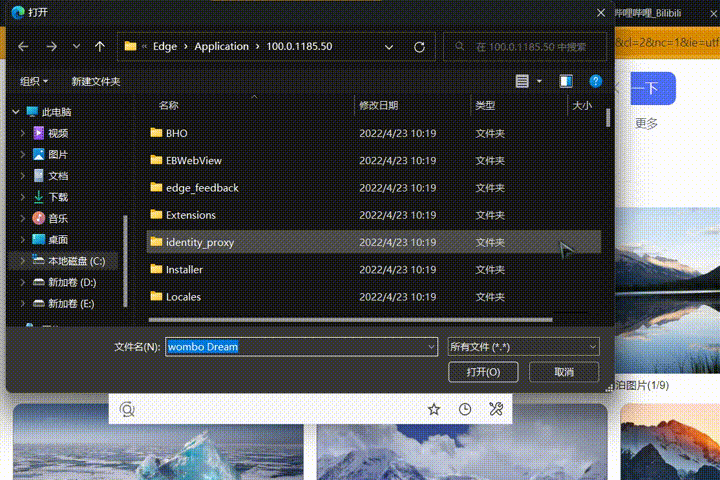The image size is (720, 480).
Task: Open the 组织 dropdown menu
Action: (35, 81)
